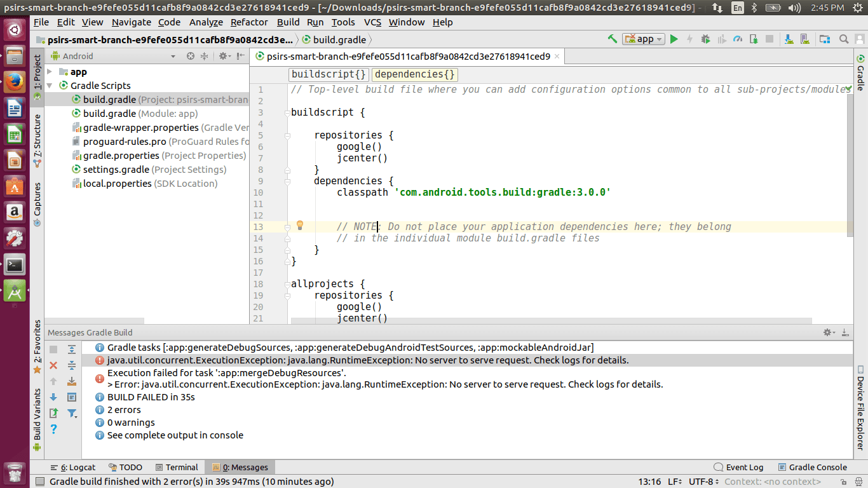The height and width of the screenshot is (488, 868).
Task: Click the dependencies{} breadcrumb
Action: pyautogui.click(x=415, y=74)
